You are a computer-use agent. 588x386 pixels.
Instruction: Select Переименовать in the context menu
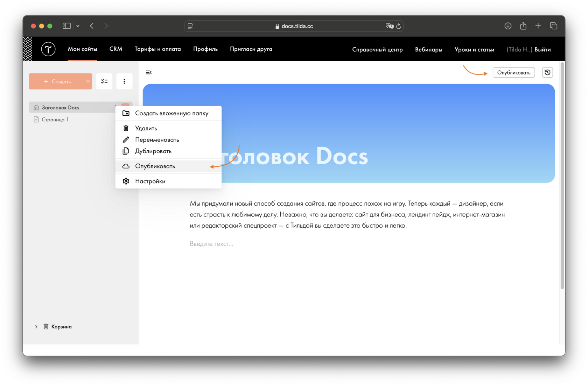pos(168,140)
